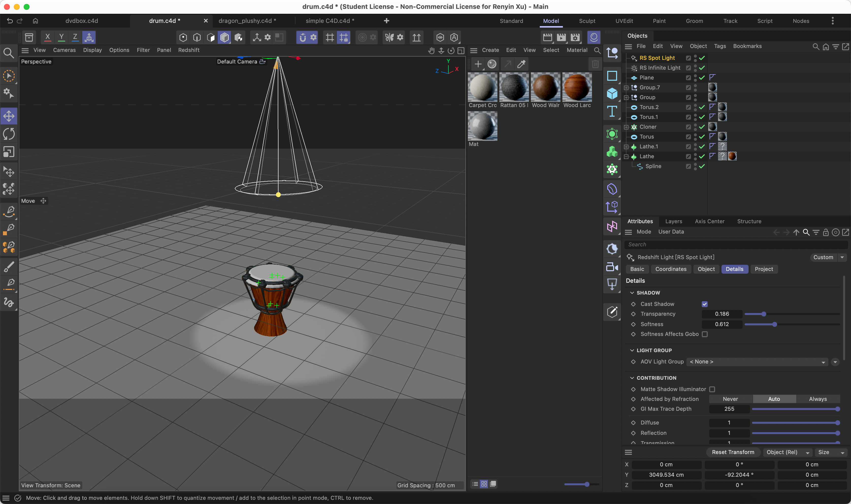
Task: Set Affected by Refraction to Always
Action: (818, 399)
